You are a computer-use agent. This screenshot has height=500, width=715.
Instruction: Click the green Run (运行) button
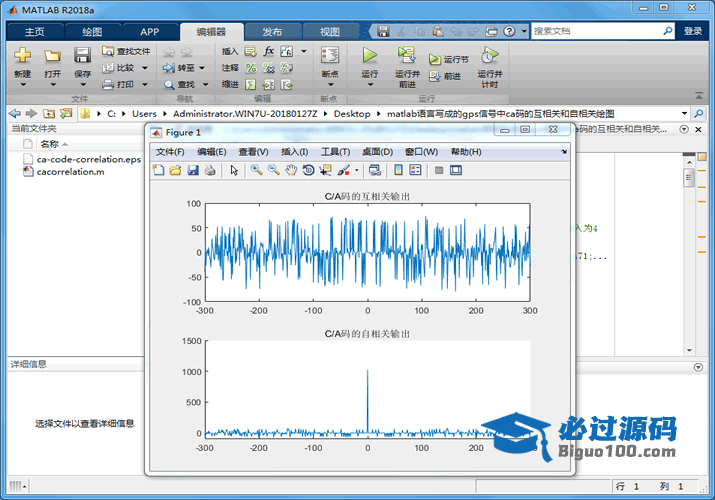370,56
